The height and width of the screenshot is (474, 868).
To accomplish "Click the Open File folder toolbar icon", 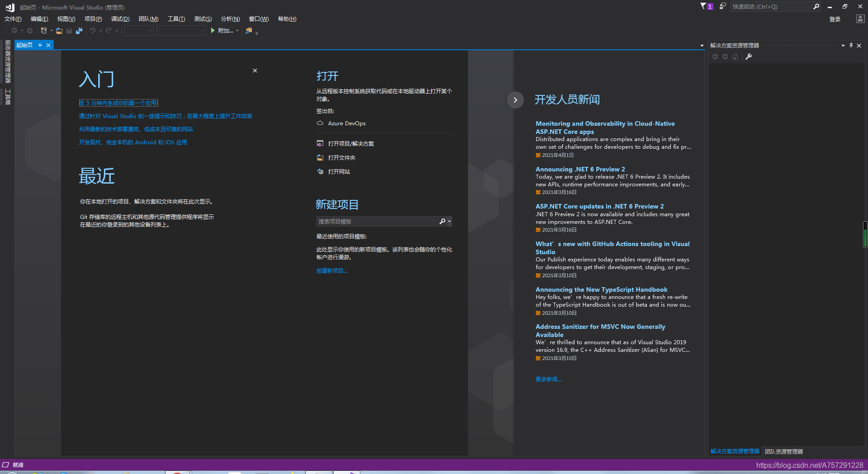I will tap(59, 31).
